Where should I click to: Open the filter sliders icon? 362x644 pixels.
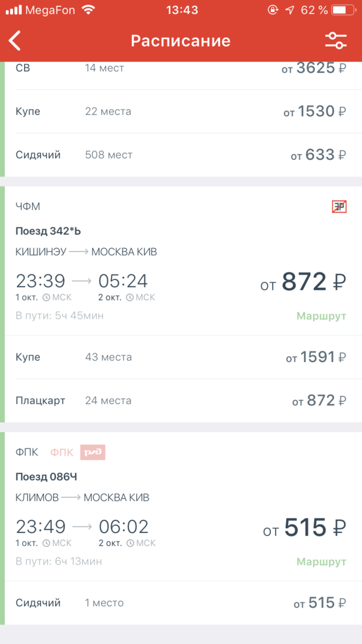(x=335, y=41)
